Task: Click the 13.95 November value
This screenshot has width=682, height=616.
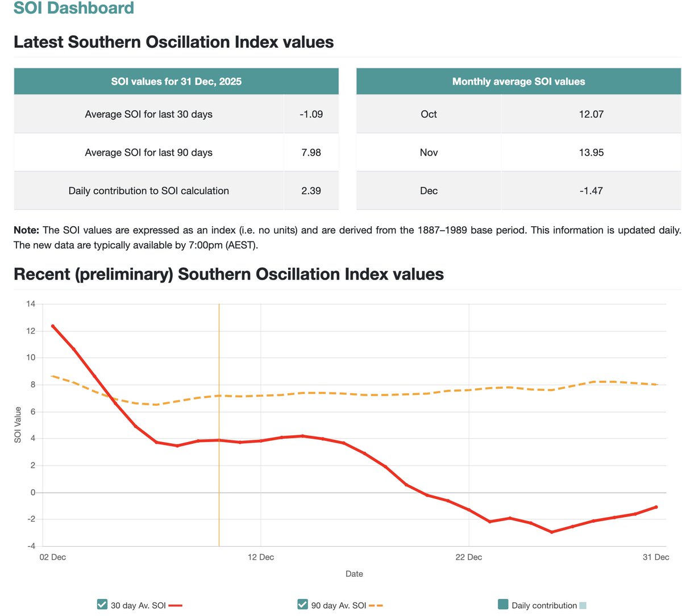Action: pyautogui.click(x=591, y=152)
